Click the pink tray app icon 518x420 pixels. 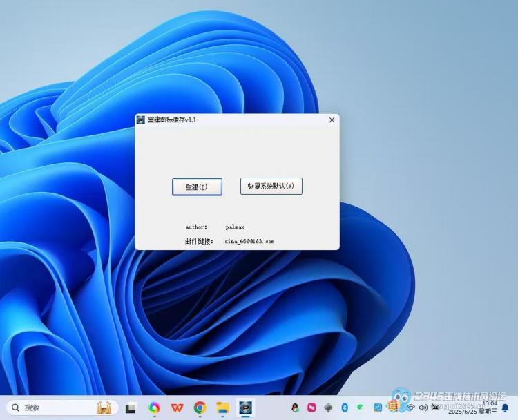click(311, 408)
